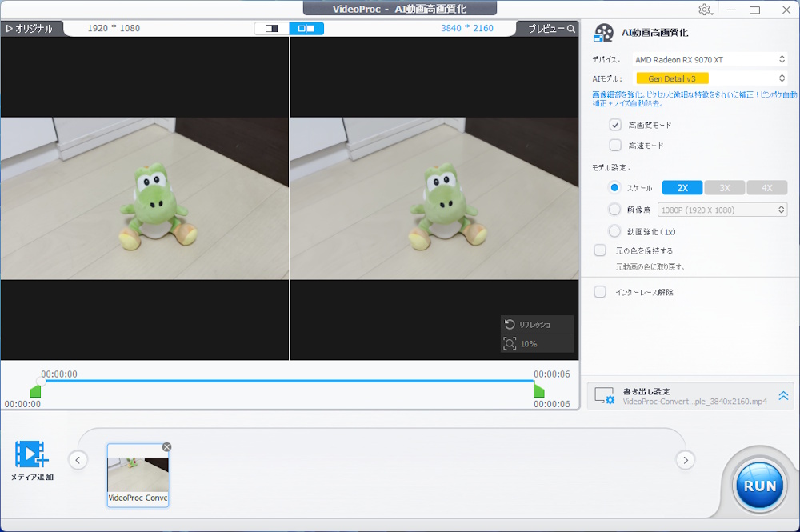Toggle the 高画質モード checkbox

(x=615, y=125)
